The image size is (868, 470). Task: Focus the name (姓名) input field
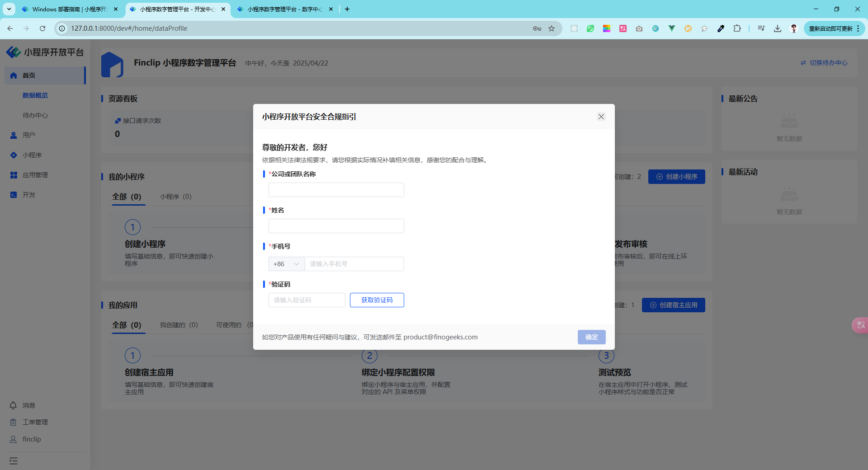tap(336, 226)
